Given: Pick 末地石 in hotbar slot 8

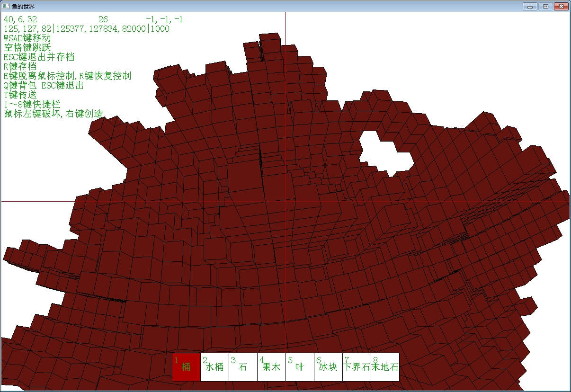Looking at the screenshot, I should tap(385, 367).
